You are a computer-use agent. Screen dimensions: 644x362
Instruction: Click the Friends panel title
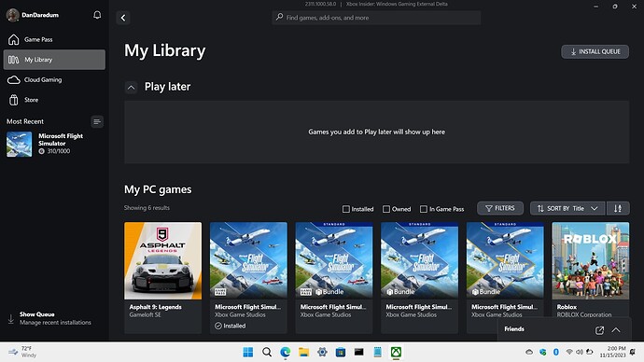tap(514, 329)
